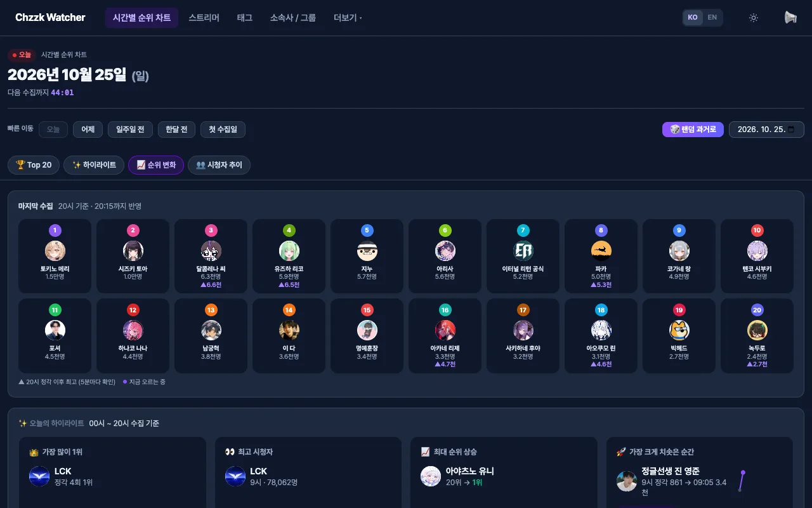
Task: Open 시즈키 토아's profile avatar
Action: point(133,251)
